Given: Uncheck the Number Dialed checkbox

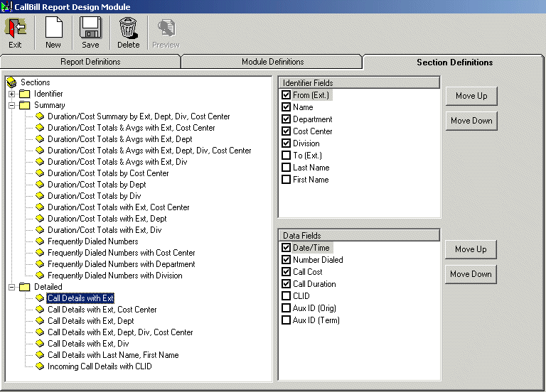Looking at the screenshot, I should 287,260.
